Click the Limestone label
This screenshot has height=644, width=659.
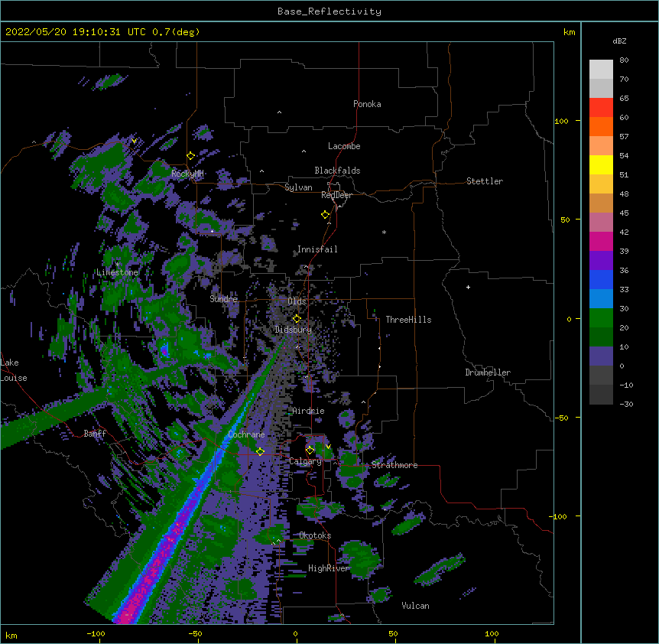point(117,272)
